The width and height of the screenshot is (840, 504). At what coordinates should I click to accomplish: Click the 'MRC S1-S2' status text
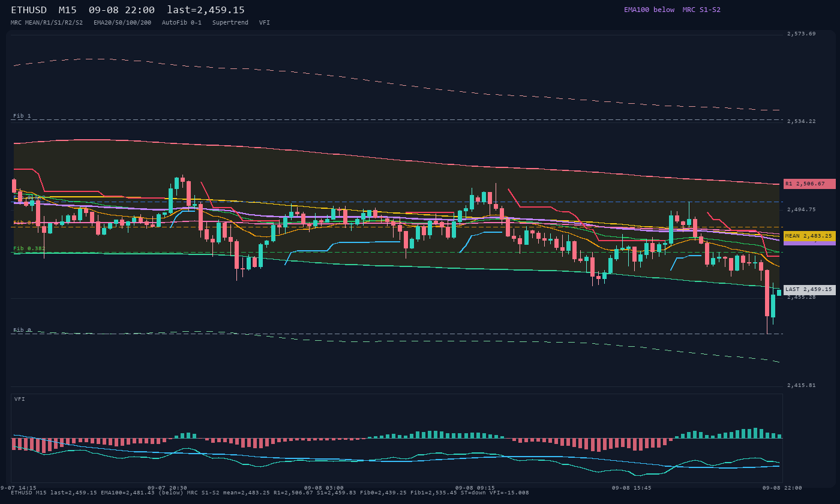701,10
